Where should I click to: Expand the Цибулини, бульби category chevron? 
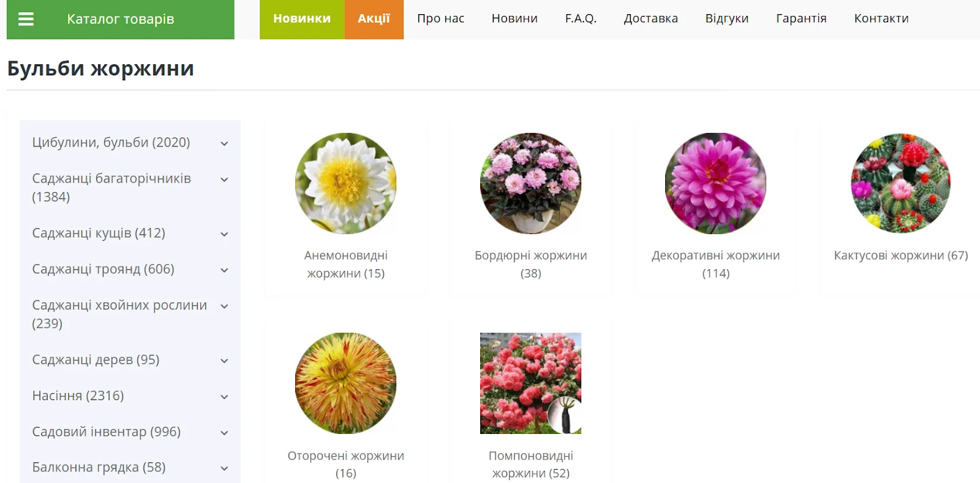coord(224,143)
